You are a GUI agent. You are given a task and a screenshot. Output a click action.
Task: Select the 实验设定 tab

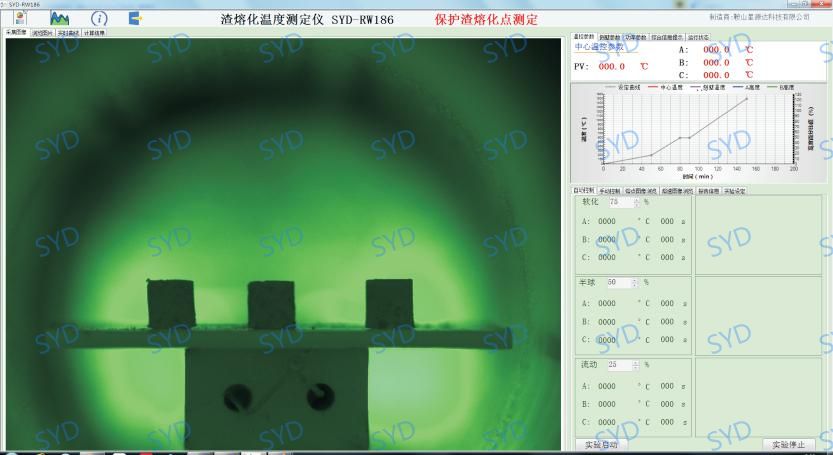tap(735, 191)
